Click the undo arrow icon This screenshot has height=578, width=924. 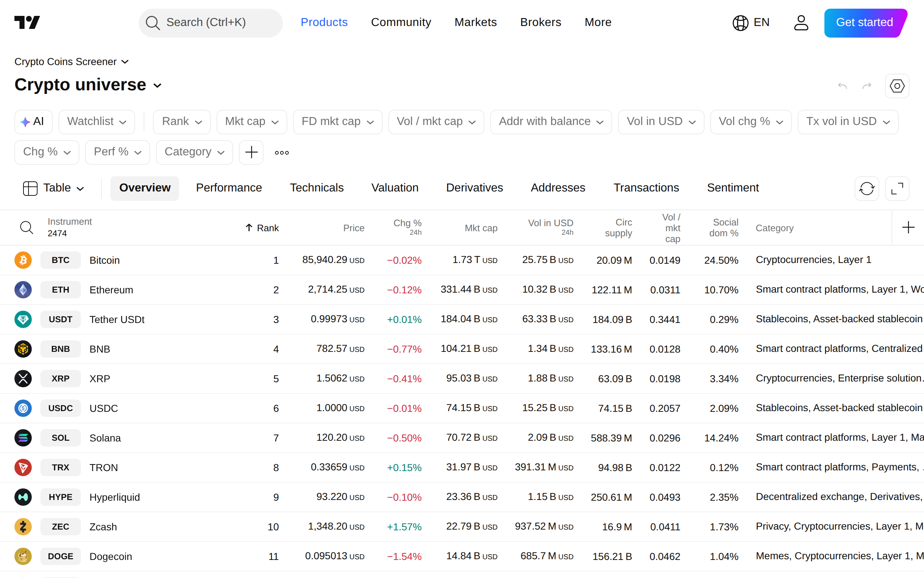842,86
